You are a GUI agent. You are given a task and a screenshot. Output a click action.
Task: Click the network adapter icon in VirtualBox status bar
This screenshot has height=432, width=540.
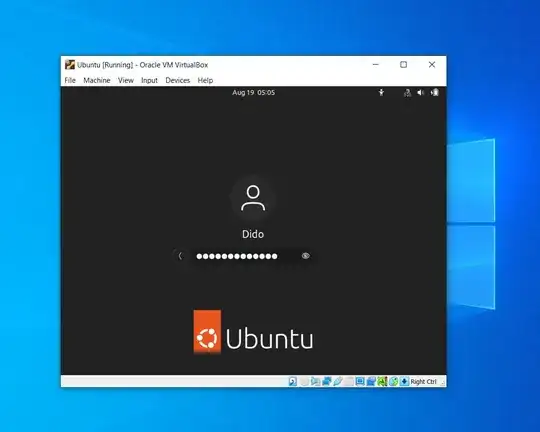point(326,381)
